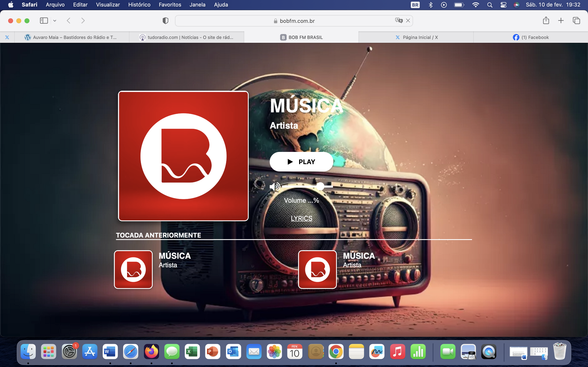The width and height of the screenshot is (588, 367).
Task: Stop loading with address bar X icon
Action: (408, 21)
